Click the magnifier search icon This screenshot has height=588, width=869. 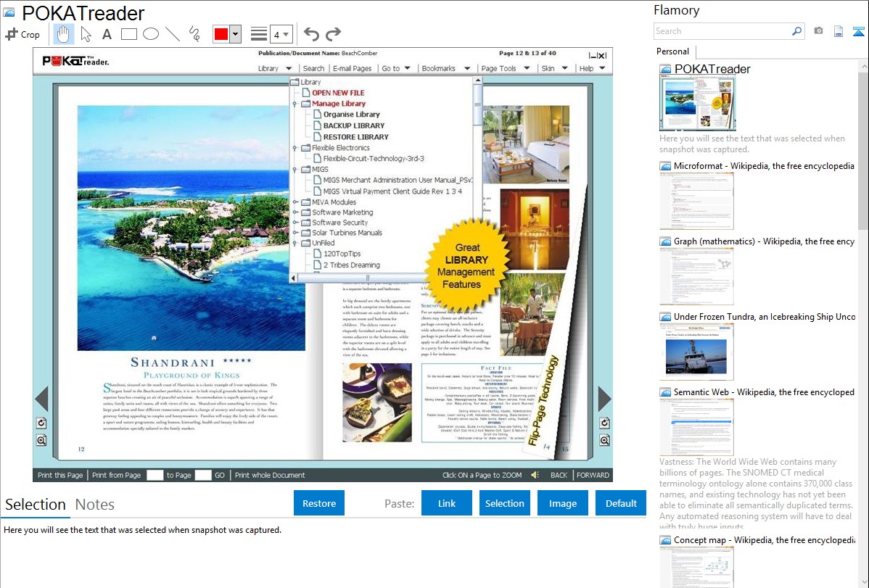797,31
